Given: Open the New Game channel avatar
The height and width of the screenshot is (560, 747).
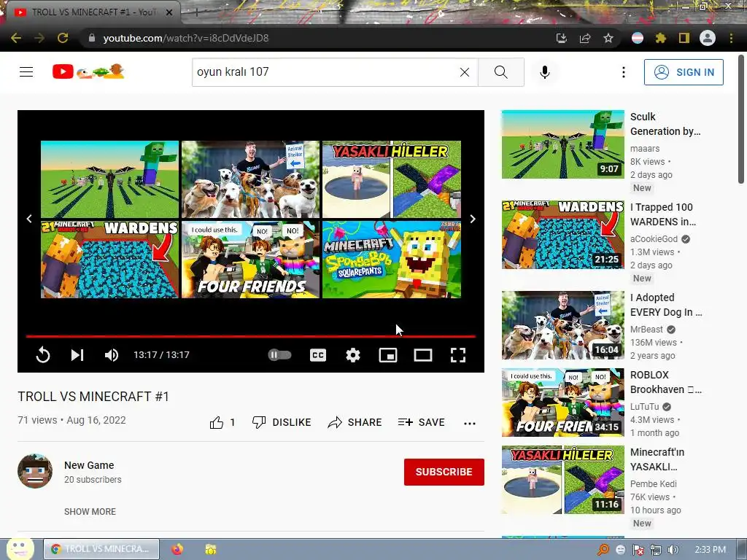Looking at the screenshot, I should click(x=35, y=471).
